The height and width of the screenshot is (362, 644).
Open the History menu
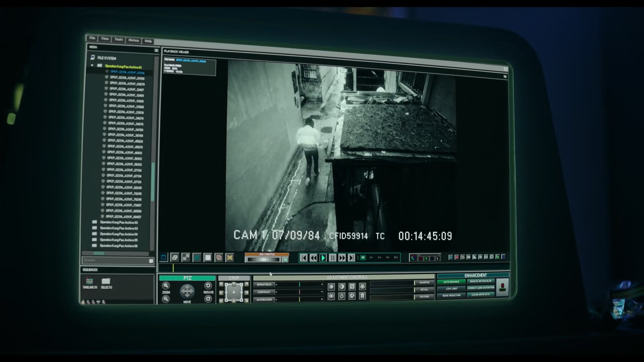coord(133,40)
